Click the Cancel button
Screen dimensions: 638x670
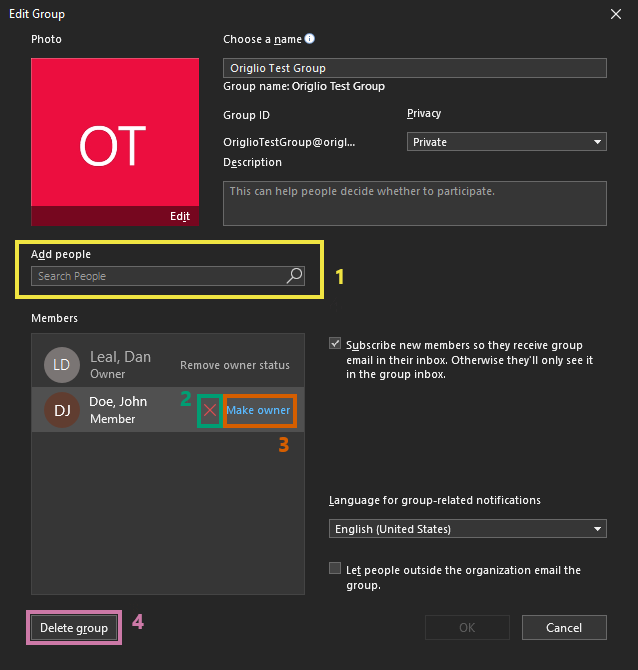pyautogui.click(x=564, y=627)
